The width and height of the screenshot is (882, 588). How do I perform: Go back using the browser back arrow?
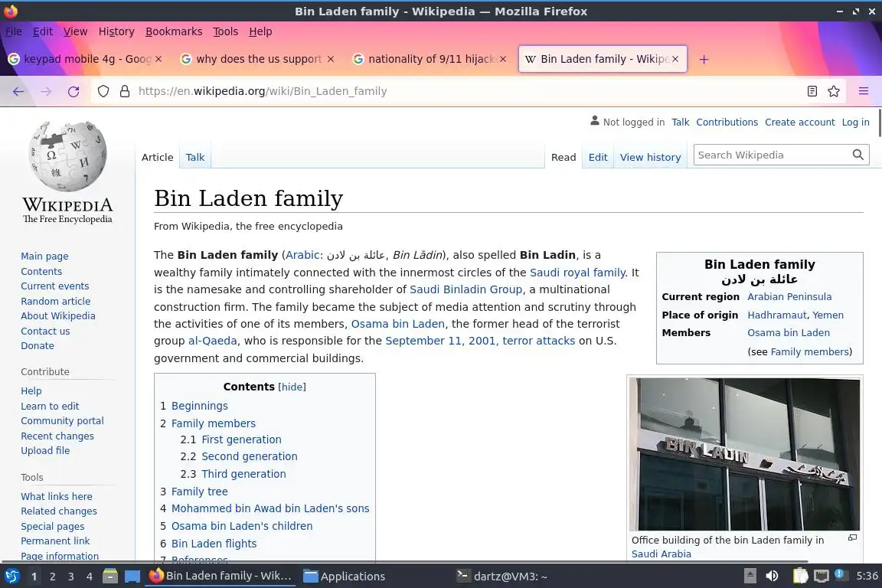[18, 91]
